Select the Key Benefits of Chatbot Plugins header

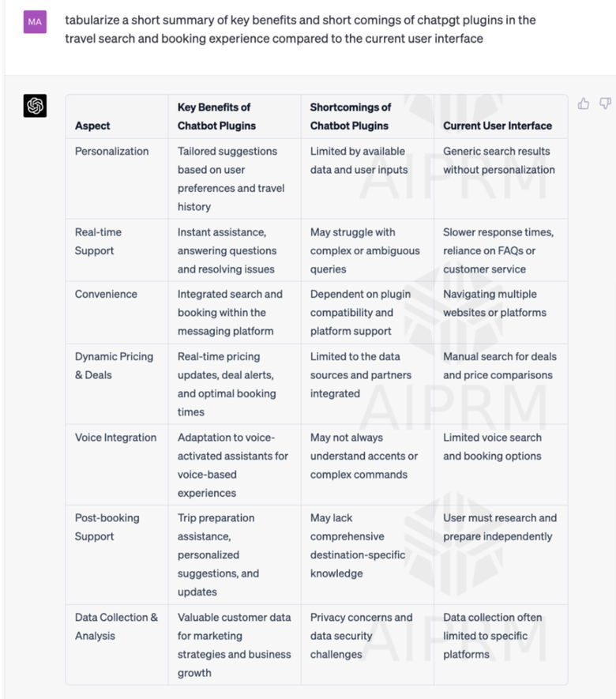216,116
